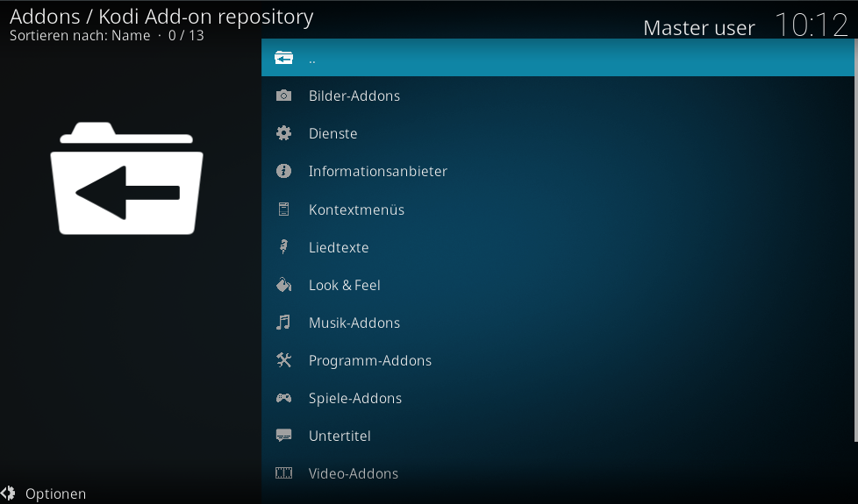This screenshot has height=504, width=858.
Task: Click the 'Sortieren nach: Name' label
Action: (80, 36)
